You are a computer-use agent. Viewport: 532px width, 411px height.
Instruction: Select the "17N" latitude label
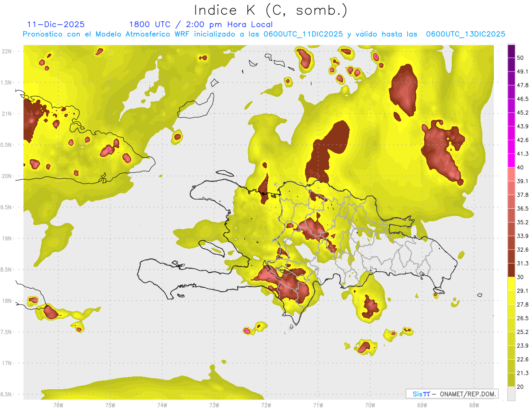tap(7, 364)
